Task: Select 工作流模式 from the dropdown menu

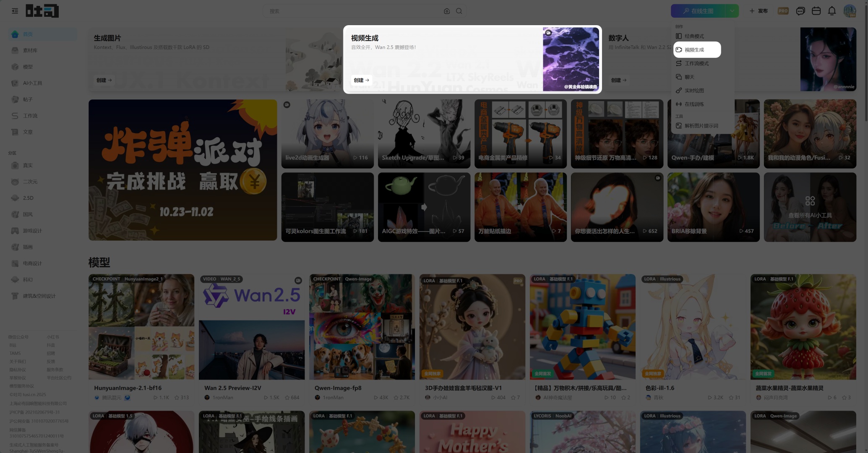Action: [696, 63]
